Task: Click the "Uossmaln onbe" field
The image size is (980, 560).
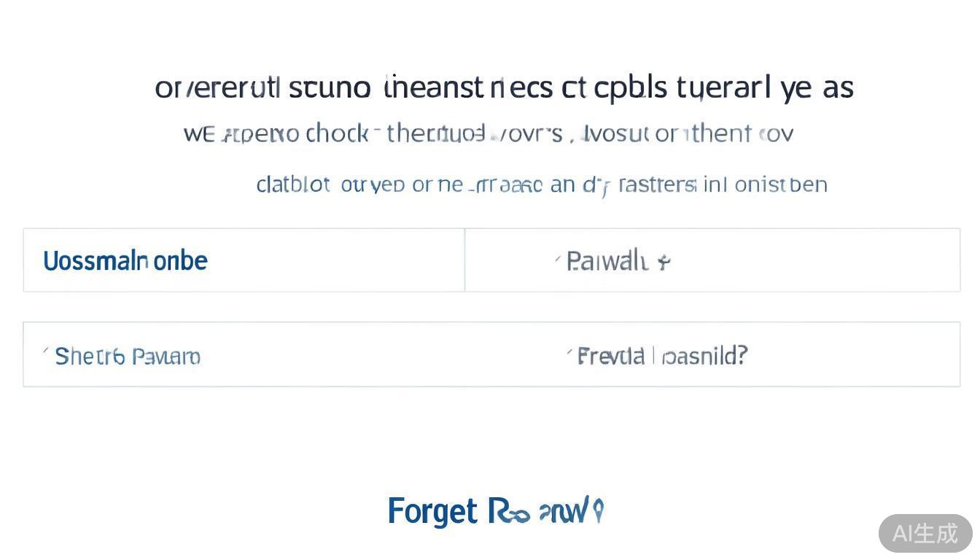Action: click(x=125, y=261)
